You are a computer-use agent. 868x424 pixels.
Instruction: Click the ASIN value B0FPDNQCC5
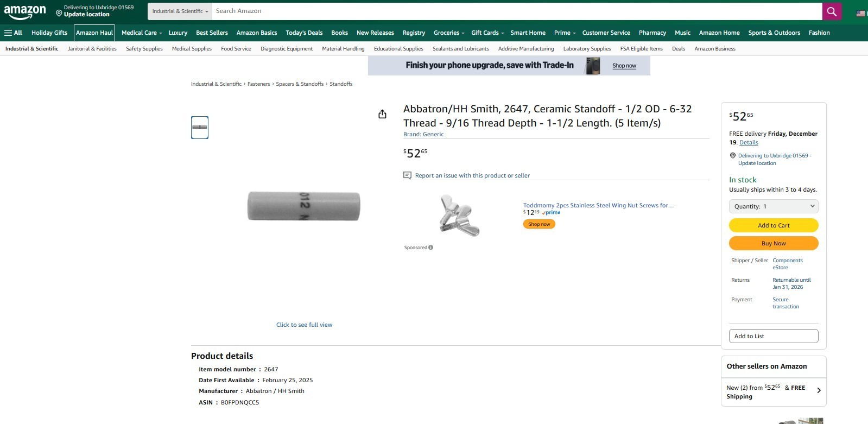[240, 402]
